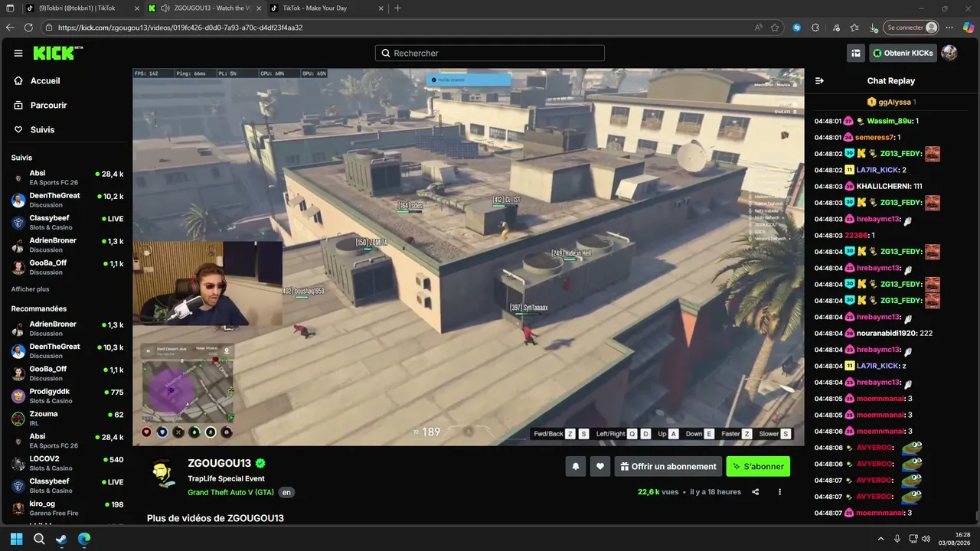Click the site info lock icon
This screenshot has width=980, height=551.
point(50,28)
